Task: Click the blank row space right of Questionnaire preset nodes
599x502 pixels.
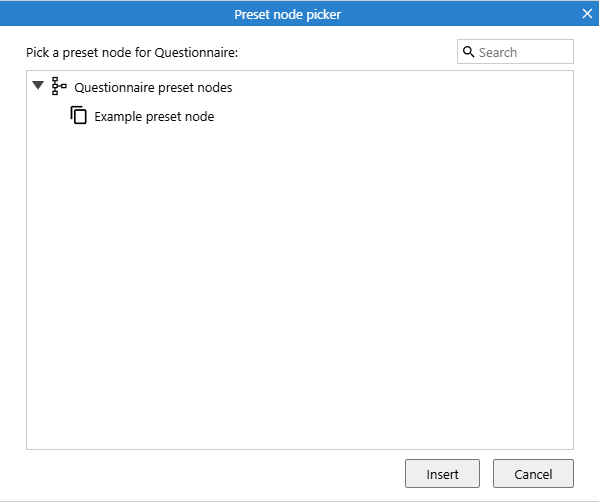Action: coord(401,87)
